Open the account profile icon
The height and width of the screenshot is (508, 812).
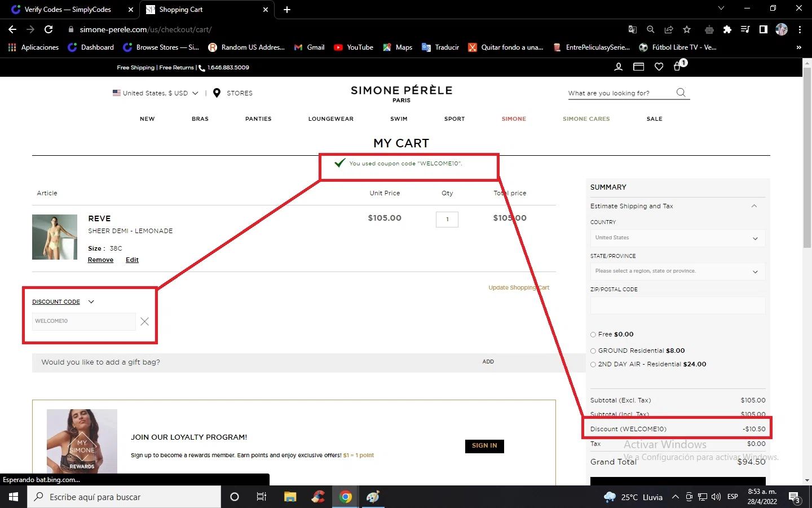tap(619, 67)
